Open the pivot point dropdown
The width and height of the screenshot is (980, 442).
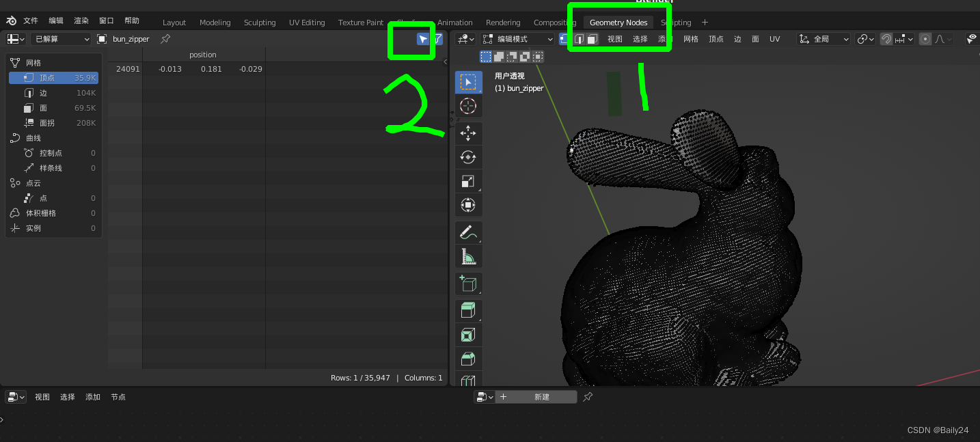[x=866, y=39]
